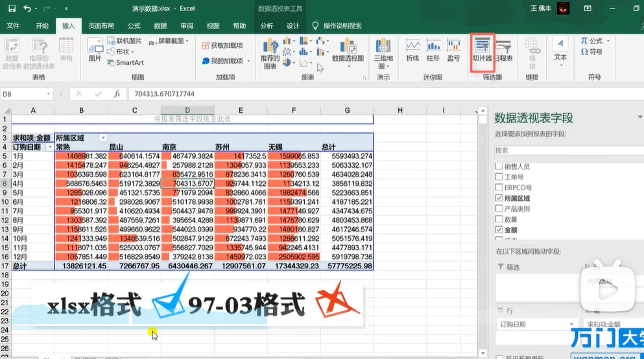Select column header D

point(187,110)
